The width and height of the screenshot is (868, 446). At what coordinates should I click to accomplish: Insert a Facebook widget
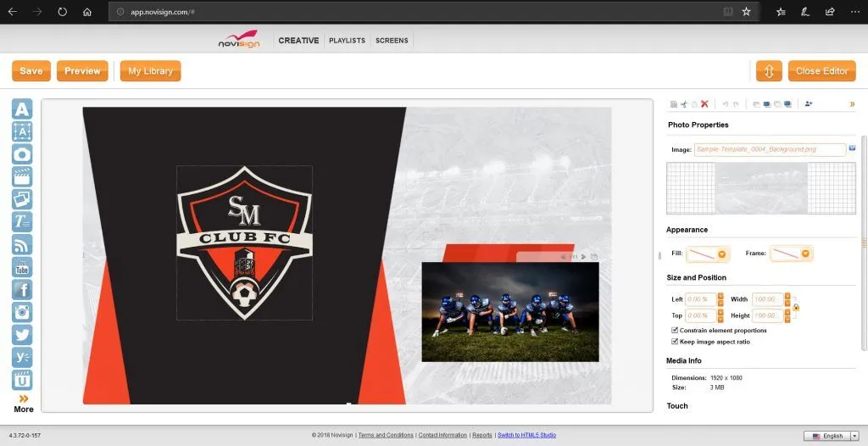click(22, 289)
